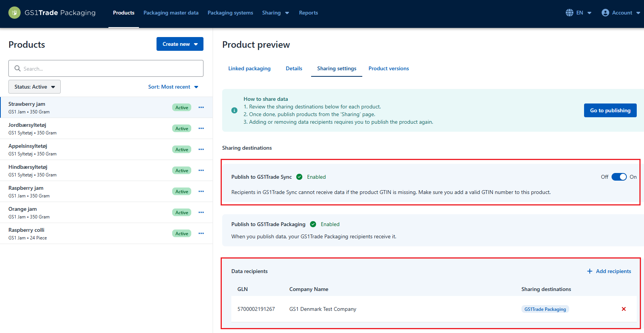644x333 pixels.
Task: Click the GLN value 5700002191267
Action: tap(256, 309)
